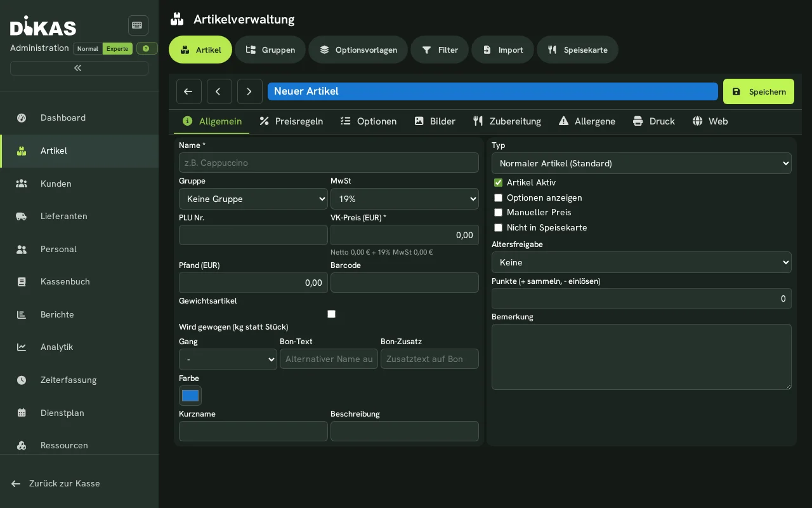812x508 pixels.
Task: Enable Optionen anzeigen checkbox
Action: point(498,198)
